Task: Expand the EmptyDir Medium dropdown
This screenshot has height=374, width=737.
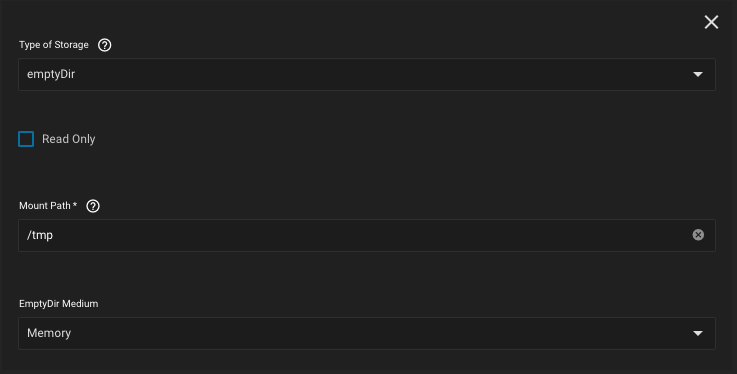Action: click(367, 333)
